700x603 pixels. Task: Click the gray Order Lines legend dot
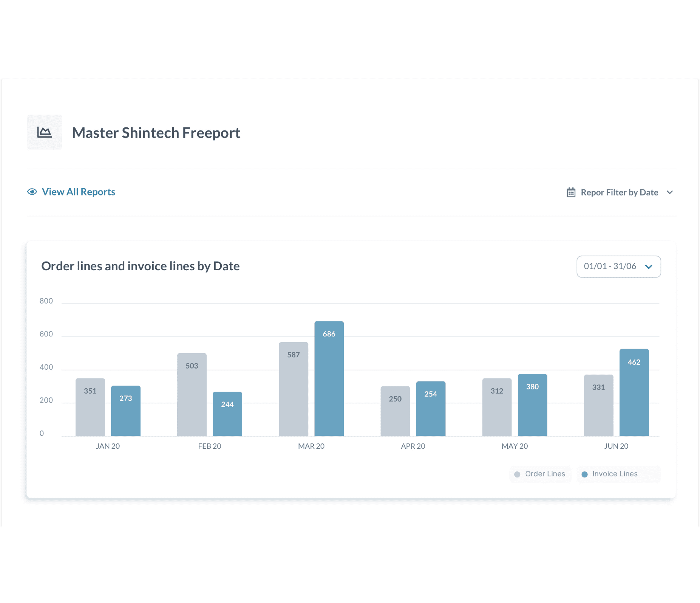pyautogui.click(x=517, y=474)
